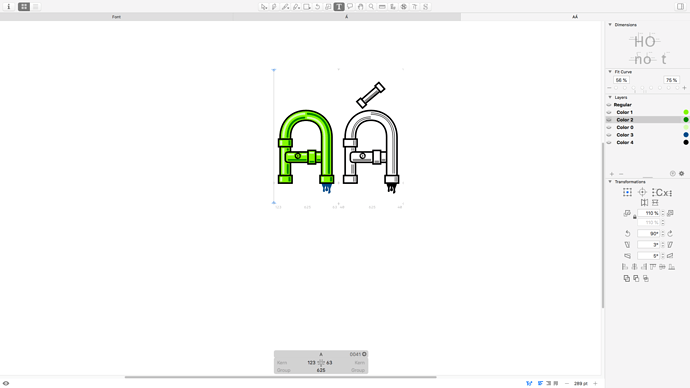
Task: Toggle the right sidebar panel
Action: click(680, 7)
